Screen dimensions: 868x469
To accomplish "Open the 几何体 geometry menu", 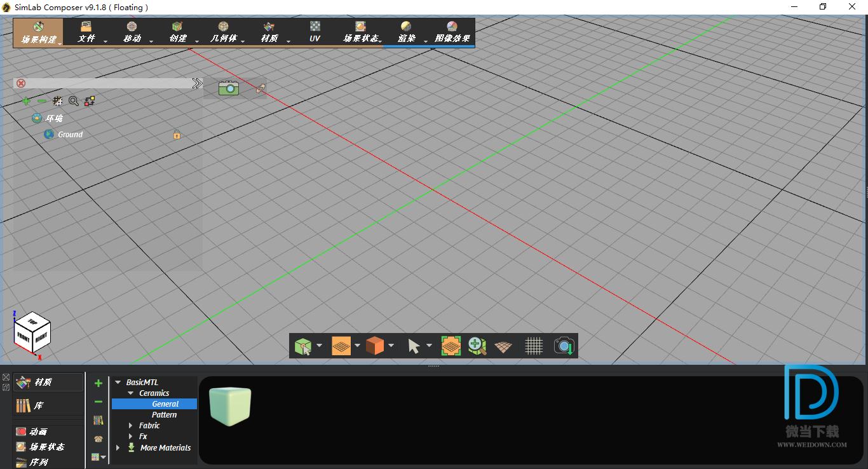I will click(x=224, y=32).
